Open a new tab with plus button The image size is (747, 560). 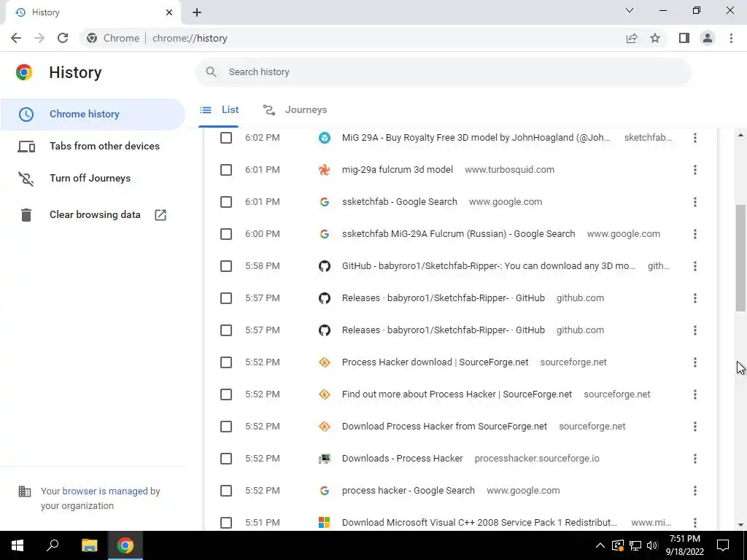click(x=197, y=12)
